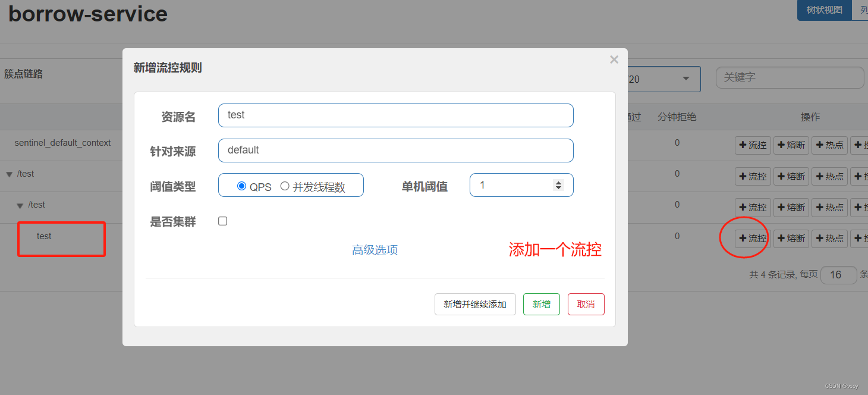Add 熔断 for nested /test row
Image resolution: width=868 pixels, height=395 pixels.
pos(791,207)
